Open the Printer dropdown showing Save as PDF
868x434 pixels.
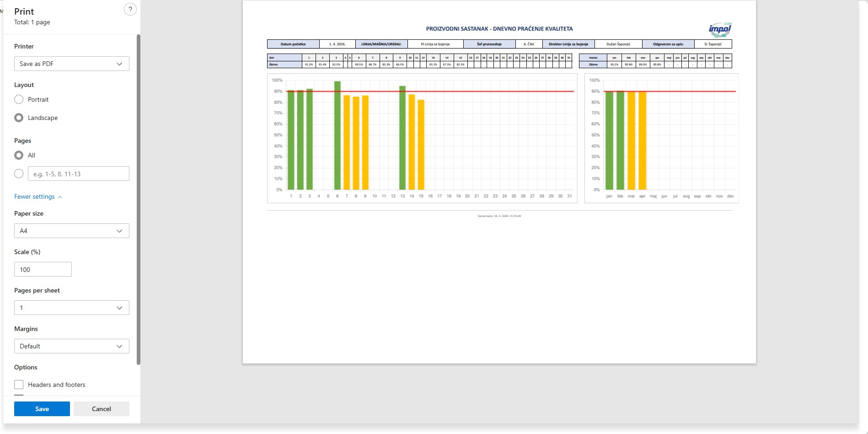click(72, 64)
